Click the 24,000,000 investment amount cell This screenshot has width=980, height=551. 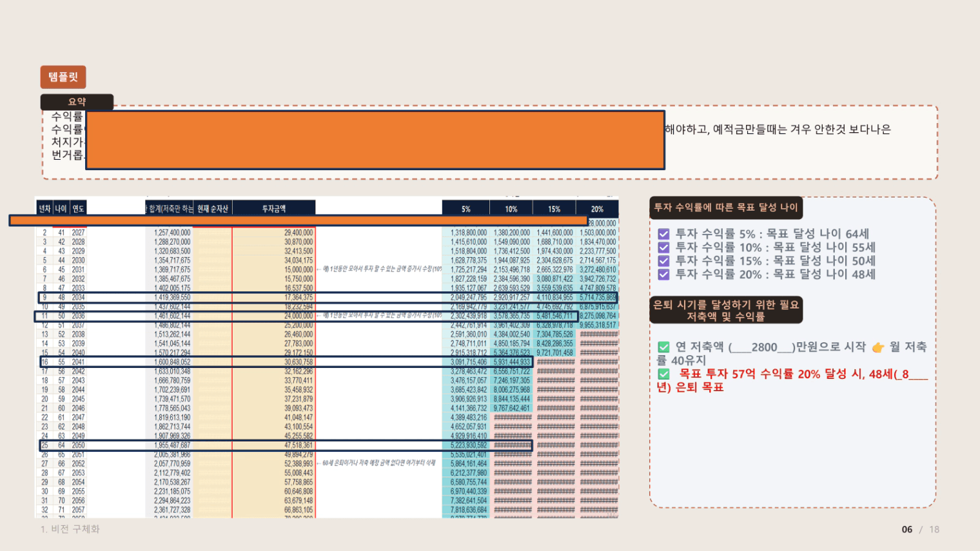[299, 316]
